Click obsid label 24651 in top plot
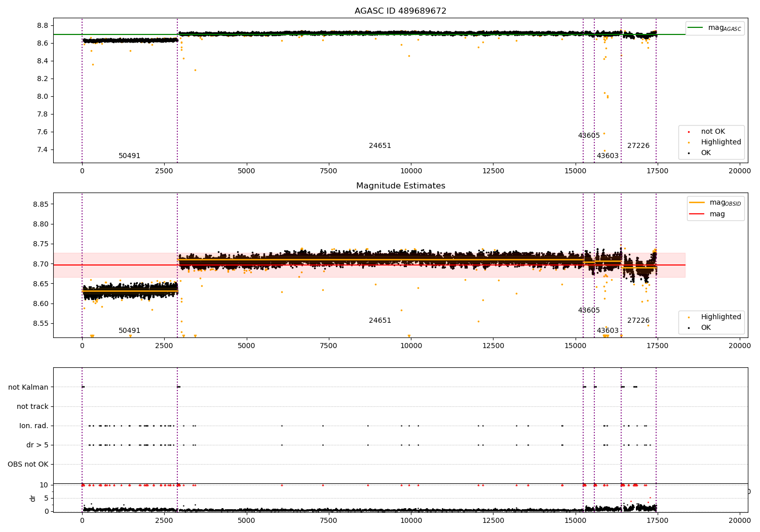 click(380, 146)
